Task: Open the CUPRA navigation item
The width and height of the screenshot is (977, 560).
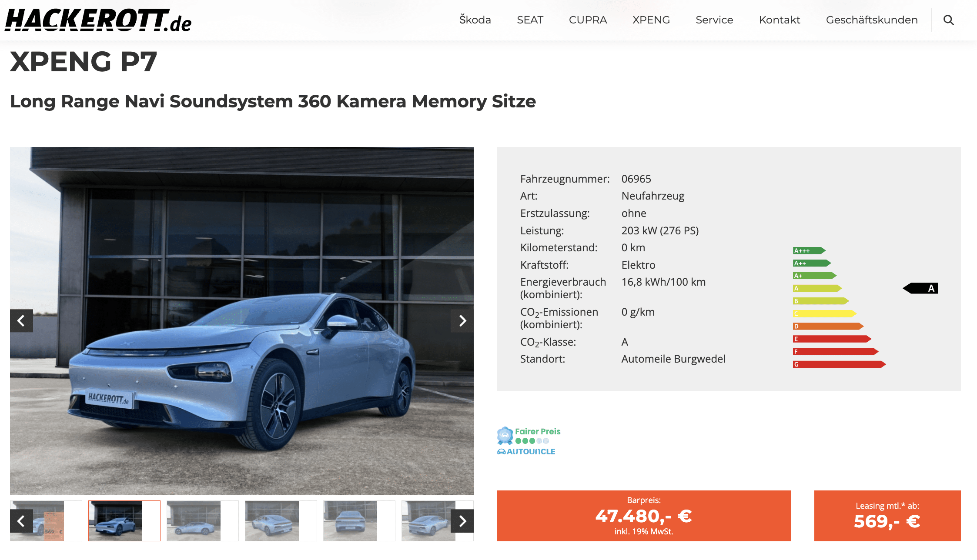Action: (588, 20)
